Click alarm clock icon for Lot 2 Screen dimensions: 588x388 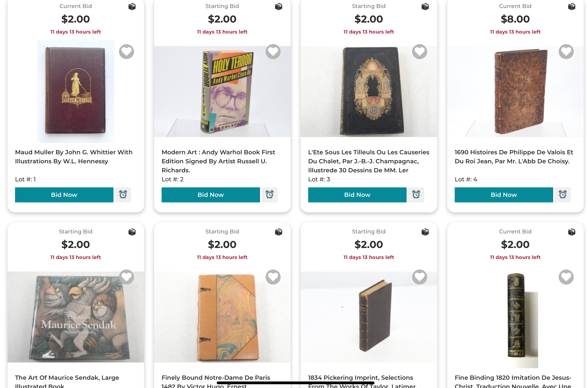point(270,195)
